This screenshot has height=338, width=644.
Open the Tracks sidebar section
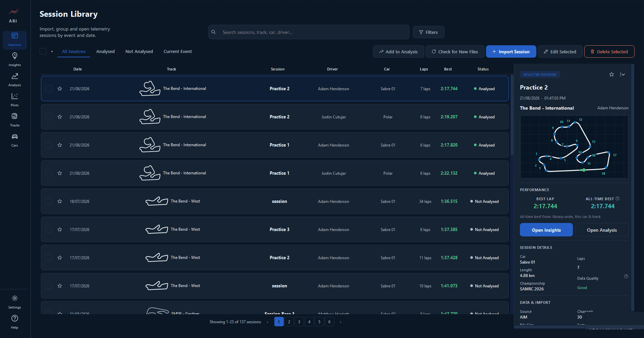(15, 120)
